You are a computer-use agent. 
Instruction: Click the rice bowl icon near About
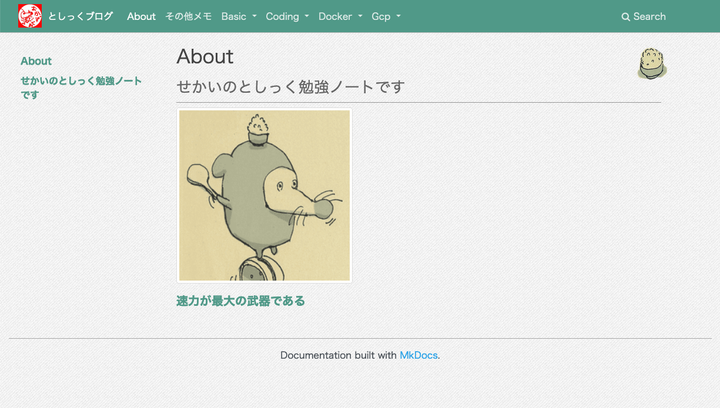click(652, 63)
